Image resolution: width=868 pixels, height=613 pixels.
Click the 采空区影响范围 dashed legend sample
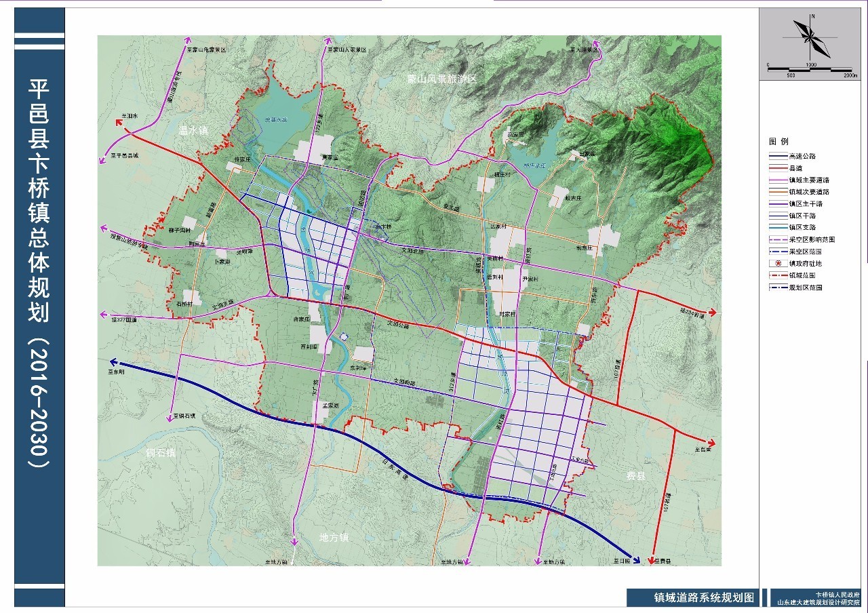pos(777,240)
